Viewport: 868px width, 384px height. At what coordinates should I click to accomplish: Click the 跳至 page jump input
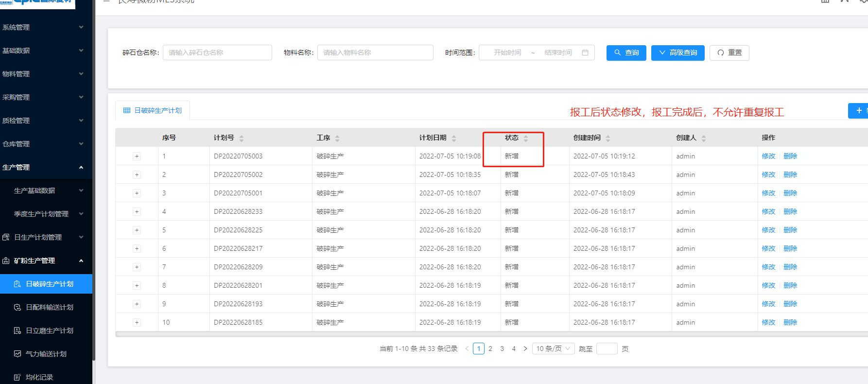607,349
